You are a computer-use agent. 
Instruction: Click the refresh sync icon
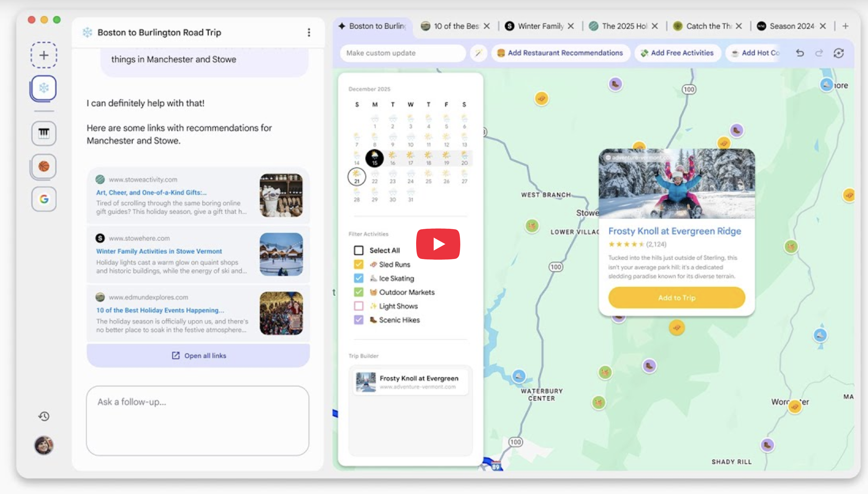[838, 53]
